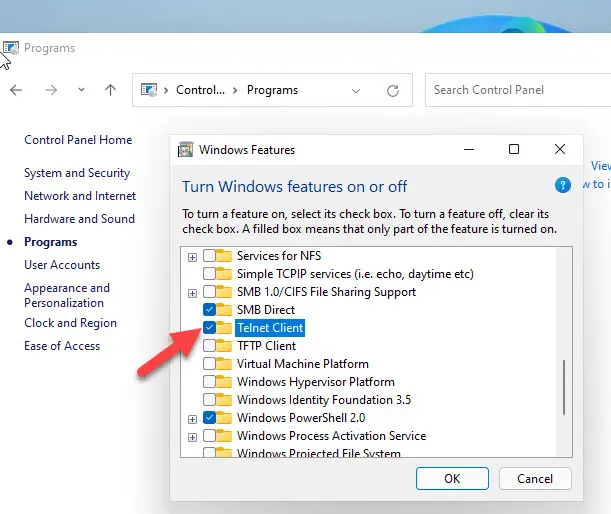Select Control... breadcrumb in address bar

[x=200, y=90]
